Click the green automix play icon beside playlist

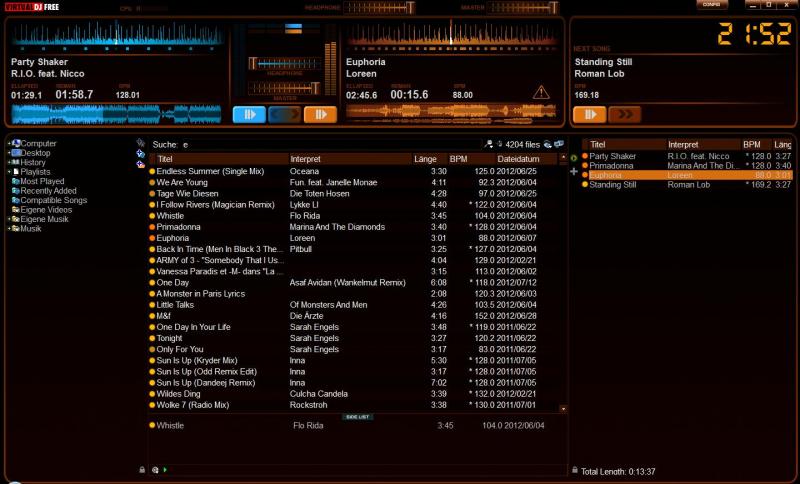(574, 157)
